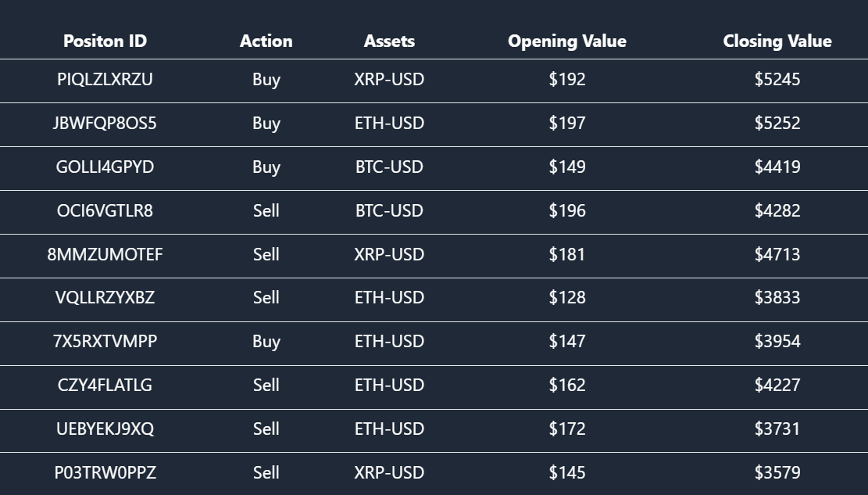This screenshot has width=868, height=495.
Task: Click the Assets column header
Action: [x=389, y=41]
